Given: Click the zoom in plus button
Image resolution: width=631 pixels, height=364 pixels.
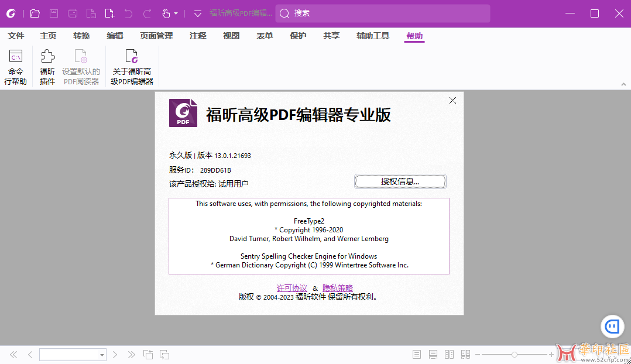Looking at the screenshot, I should pos(551,355).
